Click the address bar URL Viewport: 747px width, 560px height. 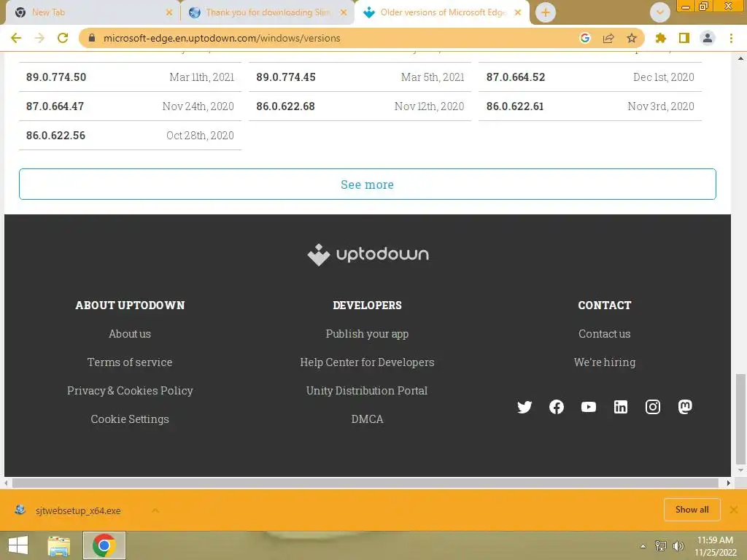[222, 38]
